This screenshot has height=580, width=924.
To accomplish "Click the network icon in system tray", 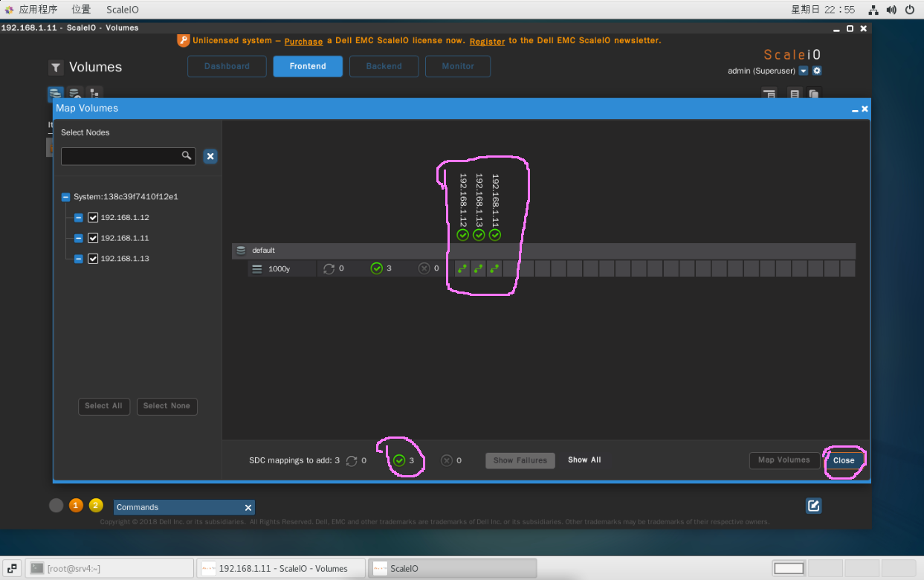I will point(873,10).
